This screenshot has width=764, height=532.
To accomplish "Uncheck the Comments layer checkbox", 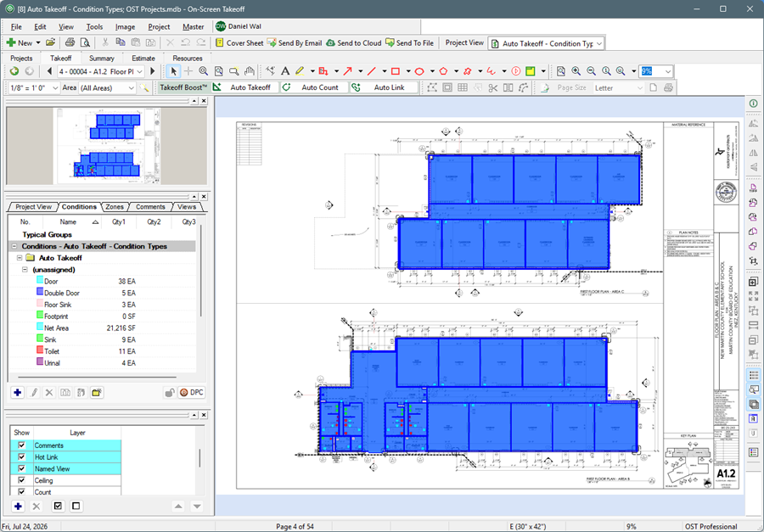I will point(21,445).
